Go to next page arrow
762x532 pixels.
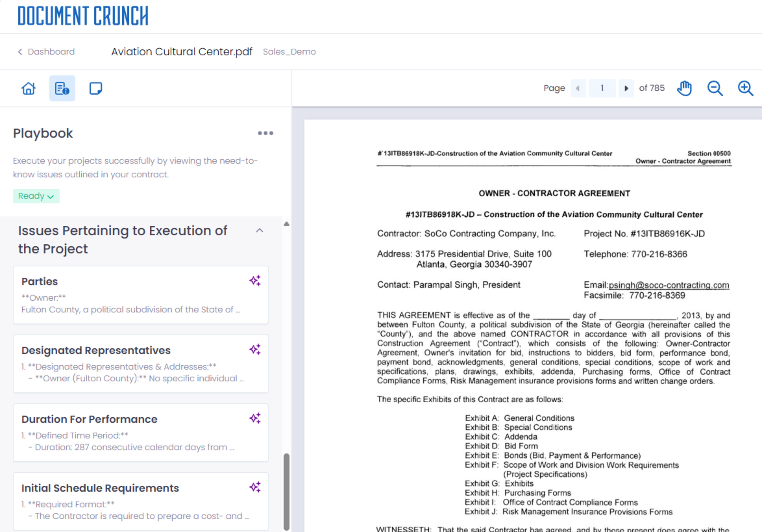(626, 88)
